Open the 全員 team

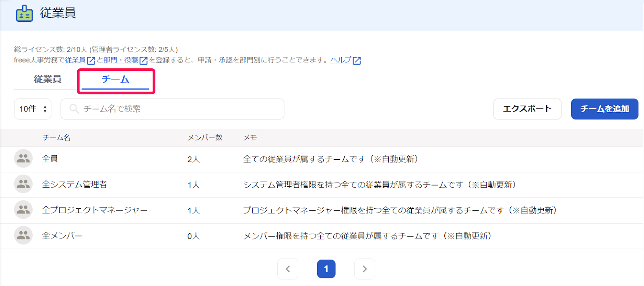[x=50, y=159]
